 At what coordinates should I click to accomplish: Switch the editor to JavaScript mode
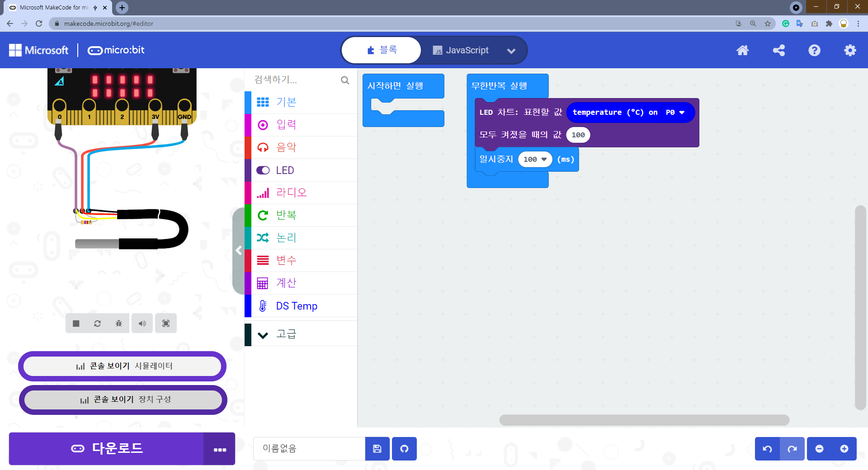[x=461, y=50]
